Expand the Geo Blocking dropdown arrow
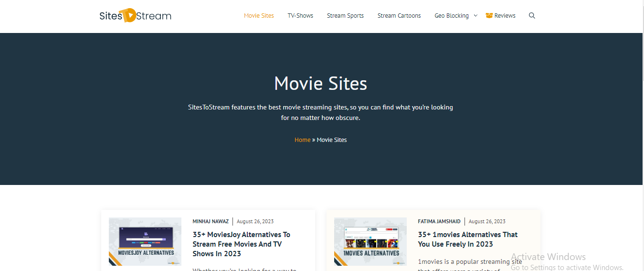 [475, 16]
